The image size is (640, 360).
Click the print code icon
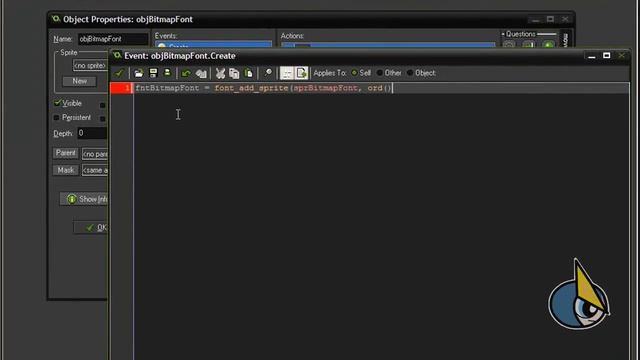167,73
